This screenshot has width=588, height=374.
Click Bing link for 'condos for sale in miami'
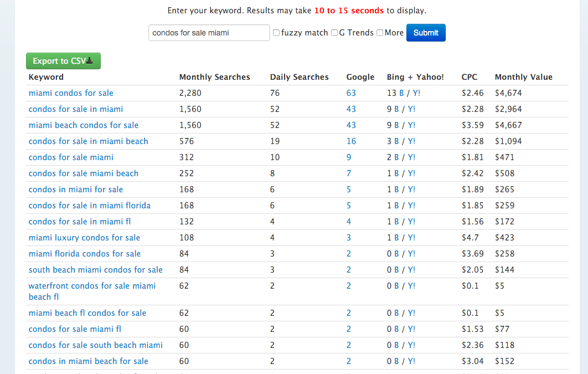396,109
